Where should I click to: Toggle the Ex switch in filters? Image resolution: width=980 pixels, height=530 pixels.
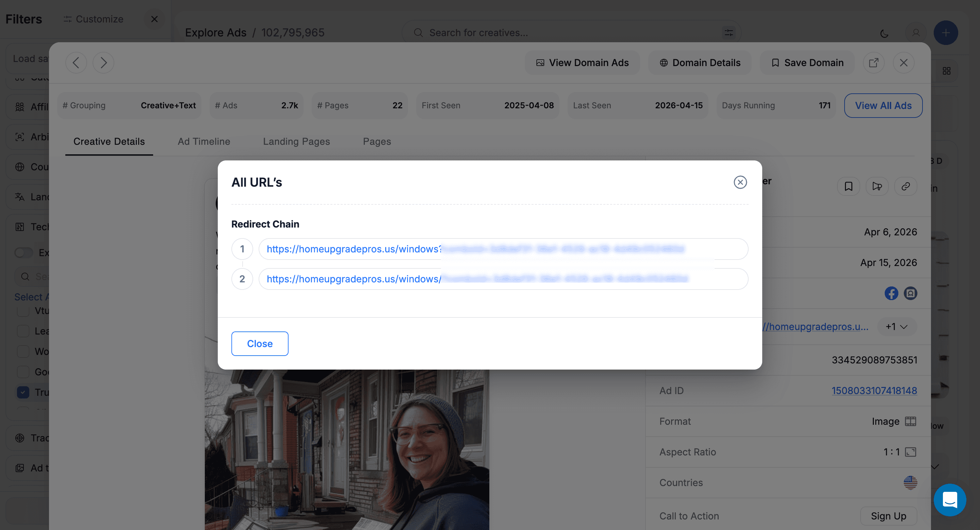[23, 253]
